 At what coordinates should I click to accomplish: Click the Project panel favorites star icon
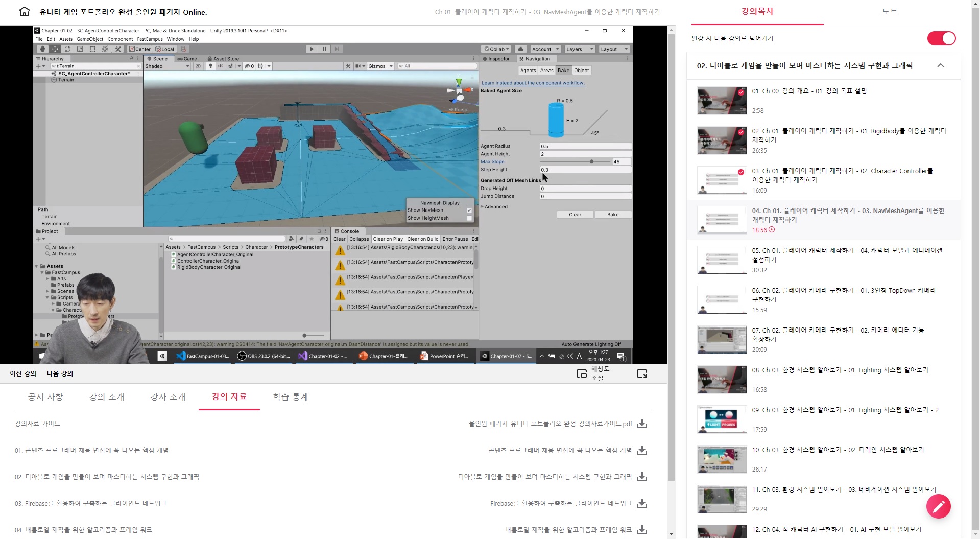click(x=312, y=239)
